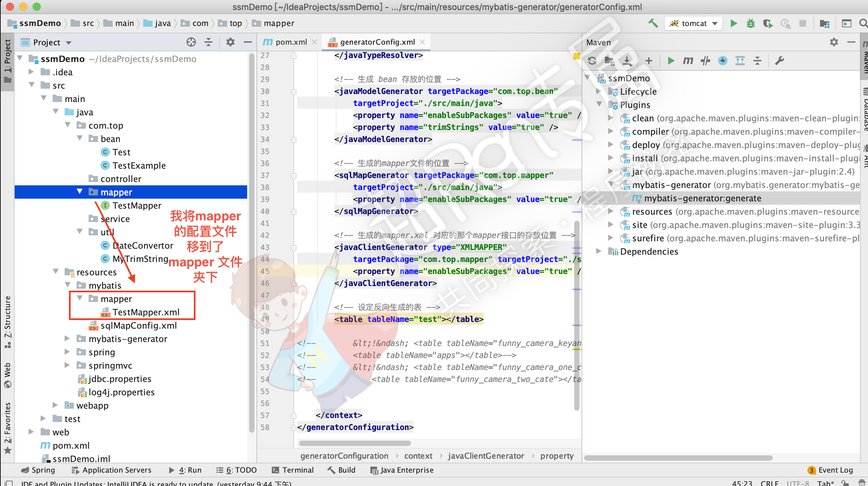Reimport all Maven projects

(x=592, y=61)
